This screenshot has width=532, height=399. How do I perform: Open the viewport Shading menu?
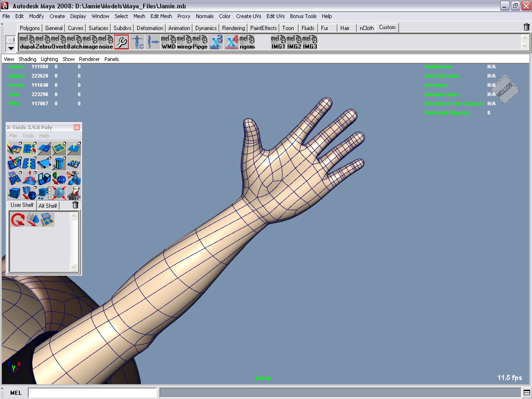click(27, 59)
